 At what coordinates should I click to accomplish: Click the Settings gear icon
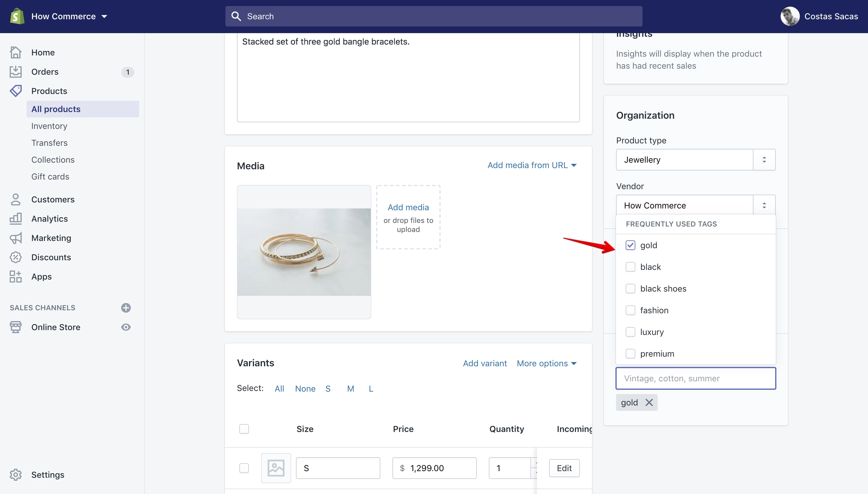click(x=16, y=475)
